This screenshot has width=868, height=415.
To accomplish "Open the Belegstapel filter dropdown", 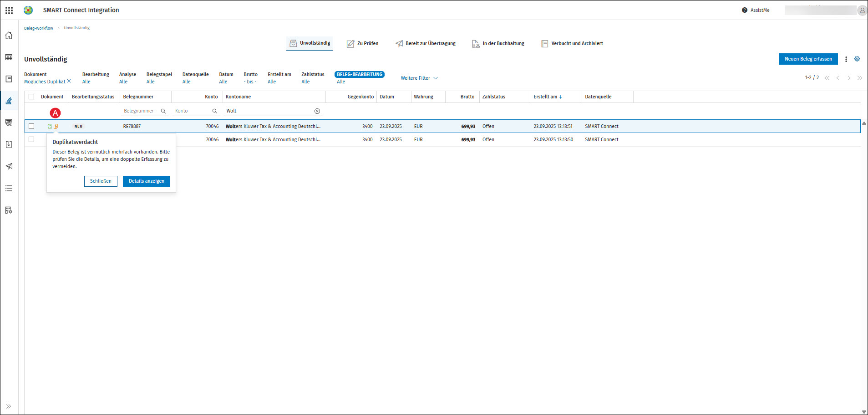I will pos(159,78).
